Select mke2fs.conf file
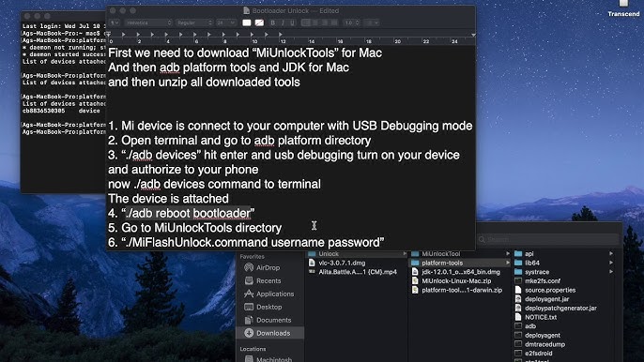 tap(543, 281)
